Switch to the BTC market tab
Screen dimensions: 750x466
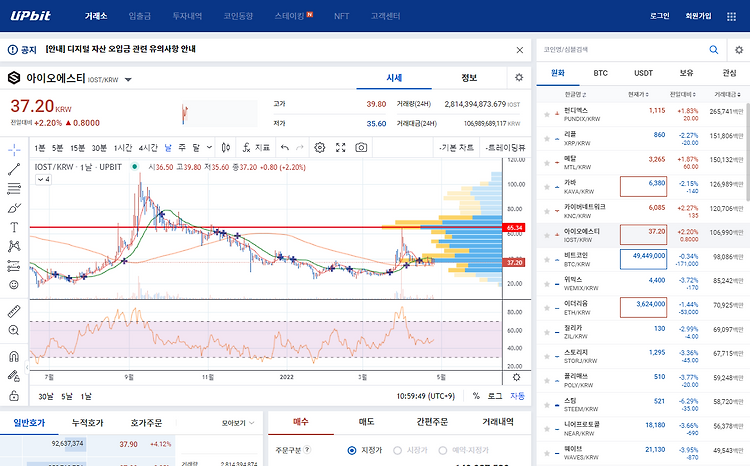[x=600, y=73]
